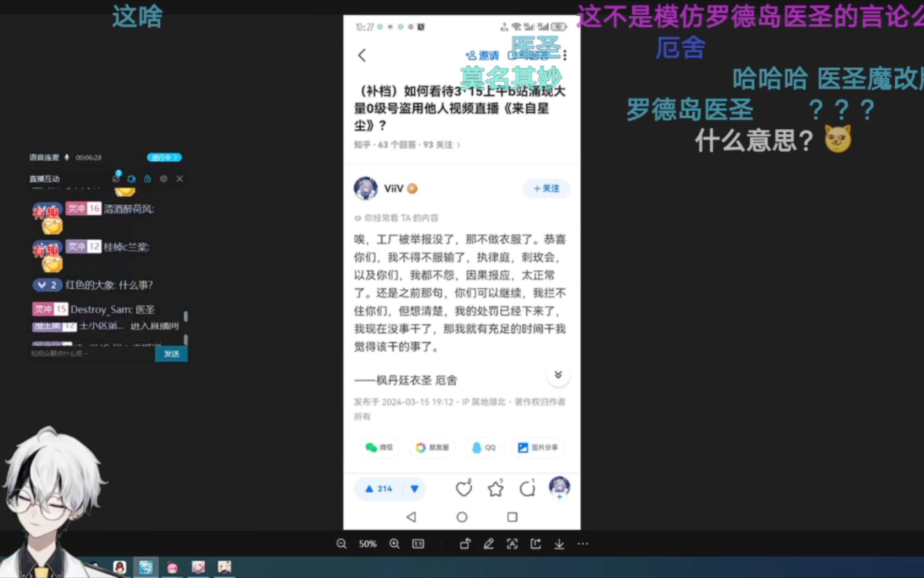Tap the avatar with plus at bottom bar

point(559,488)
